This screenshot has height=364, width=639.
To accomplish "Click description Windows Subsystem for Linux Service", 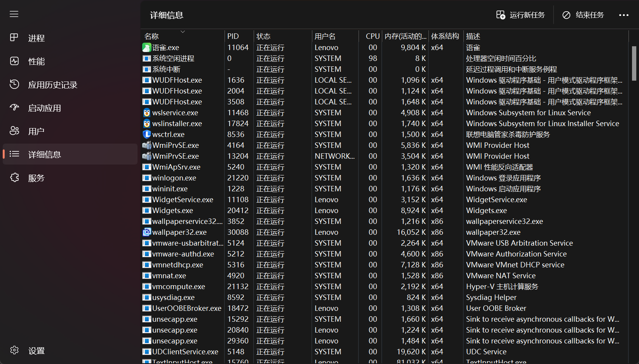I will click(x=528, y=113).
